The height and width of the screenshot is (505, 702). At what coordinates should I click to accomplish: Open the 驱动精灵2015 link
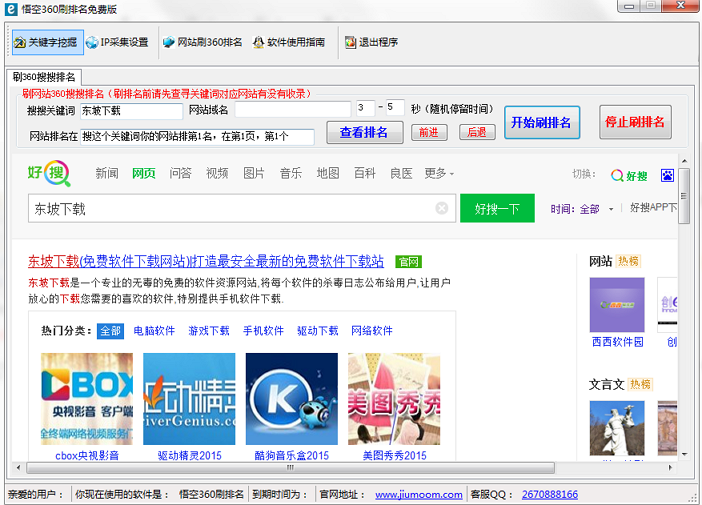click(189, 455)
